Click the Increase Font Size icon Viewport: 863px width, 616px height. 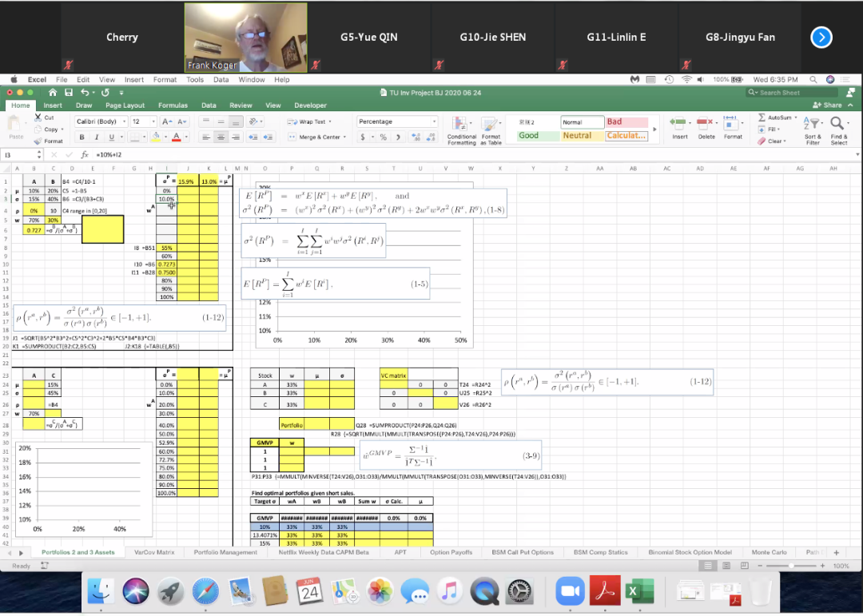click(165, 121)
